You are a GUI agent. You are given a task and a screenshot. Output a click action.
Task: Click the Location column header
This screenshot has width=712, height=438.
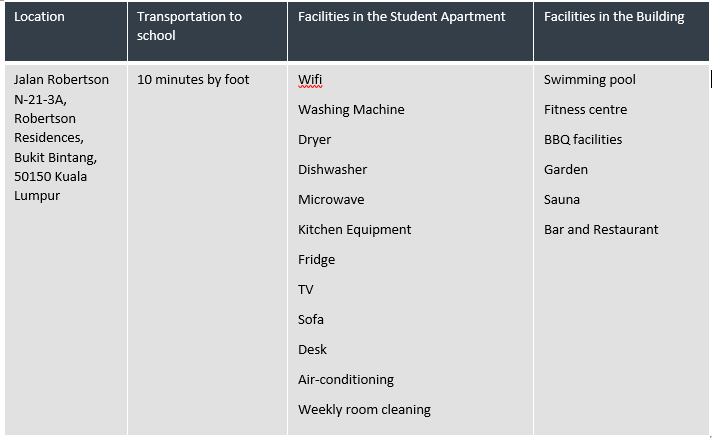pos(39,17)
